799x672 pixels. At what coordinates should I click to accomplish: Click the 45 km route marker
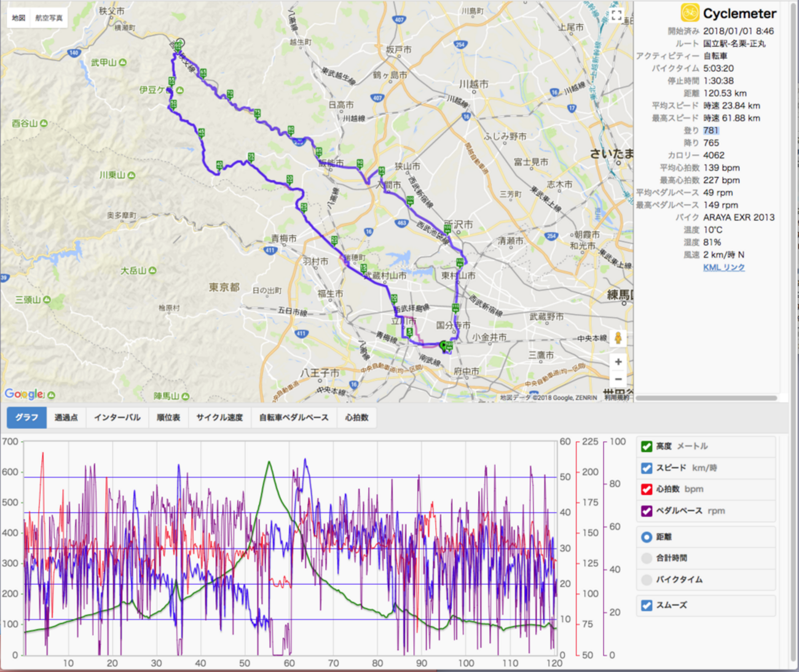pyautogui.click(x=201, y=132)
